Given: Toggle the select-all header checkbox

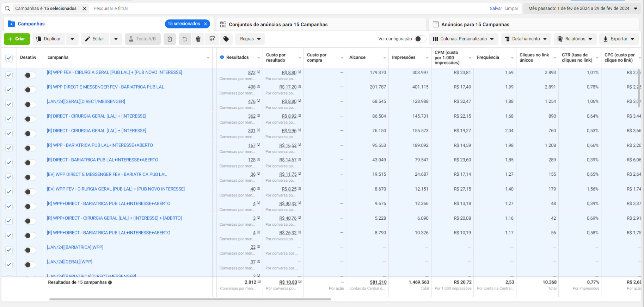Looking at the screenshot, I should pos(9,58).
